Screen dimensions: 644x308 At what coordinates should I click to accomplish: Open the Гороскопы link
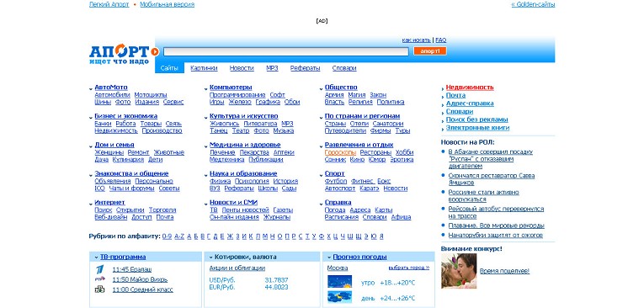click(x=340, y=152)
